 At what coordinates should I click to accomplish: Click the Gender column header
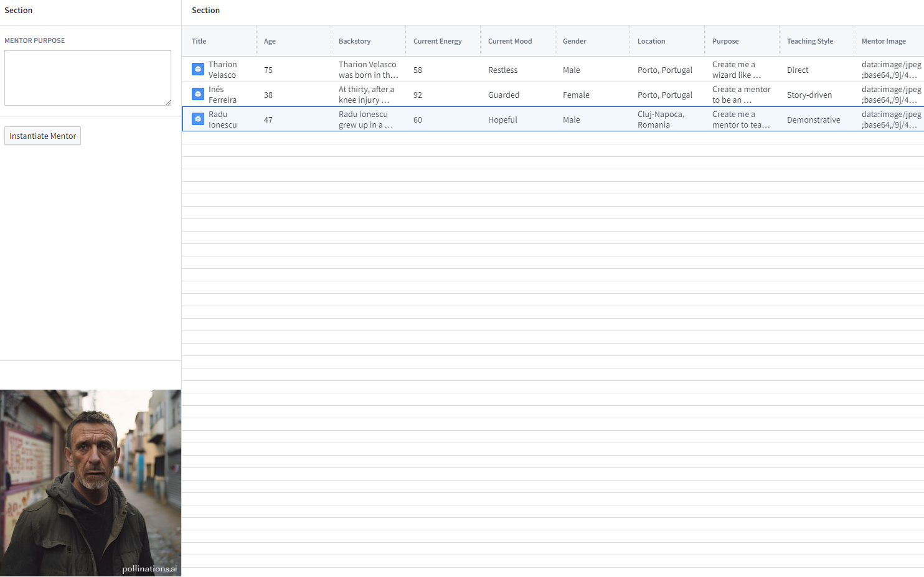point(574,41)
